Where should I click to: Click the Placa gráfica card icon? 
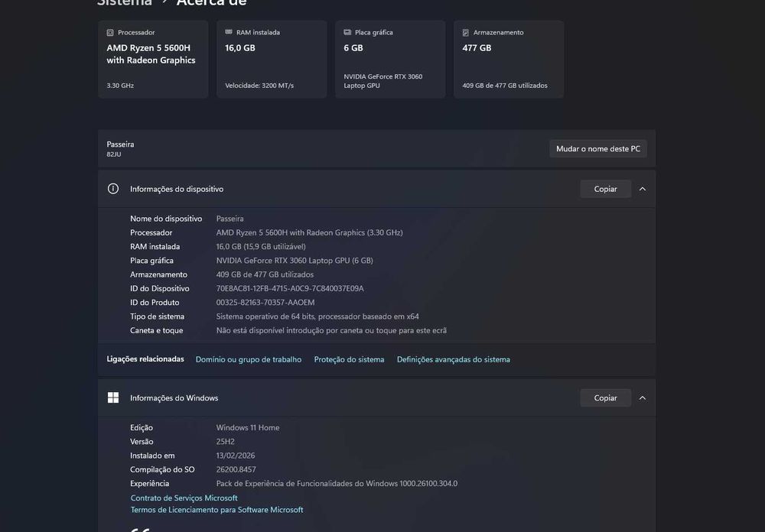point(347,32)
